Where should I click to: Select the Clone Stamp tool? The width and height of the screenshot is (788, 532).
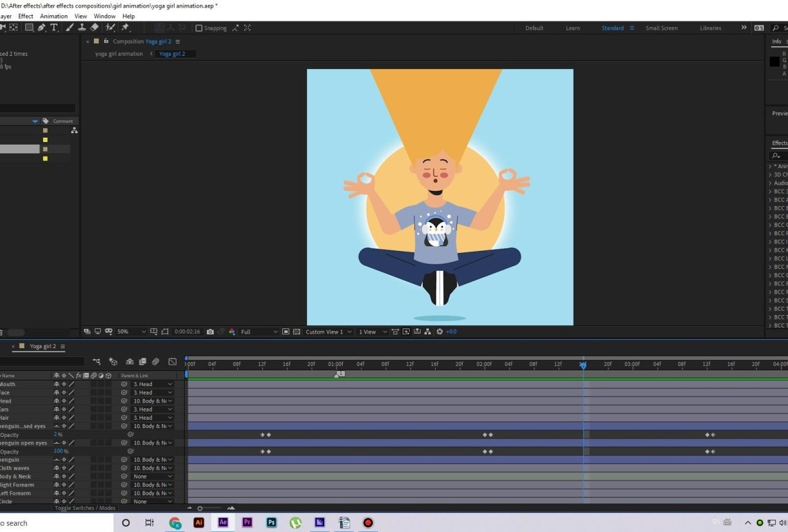tap(82, 28)
